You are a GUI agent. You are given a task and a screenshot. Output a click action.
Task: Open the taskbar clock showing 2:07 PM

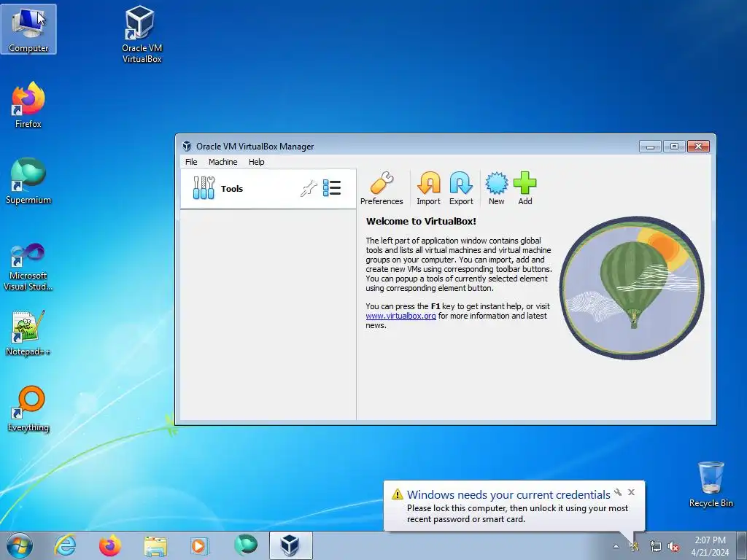point(710,546)
